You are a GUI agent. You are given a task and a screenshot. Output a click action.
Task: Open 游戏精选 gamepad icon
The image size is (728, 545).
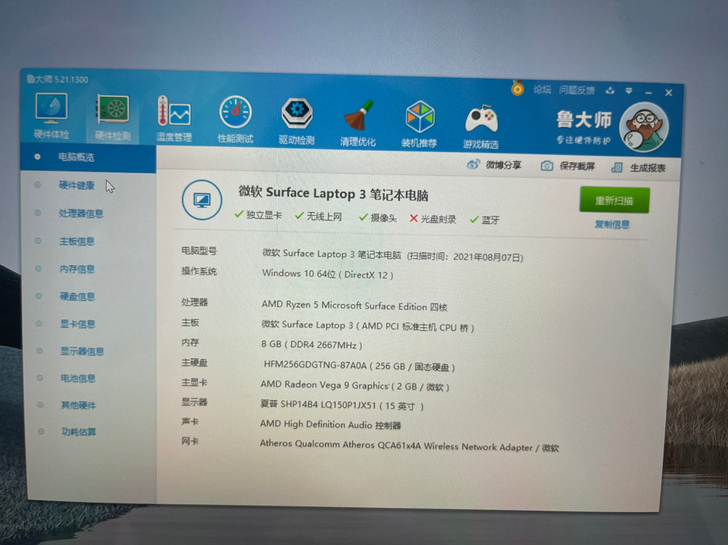[x=481, y=125]
